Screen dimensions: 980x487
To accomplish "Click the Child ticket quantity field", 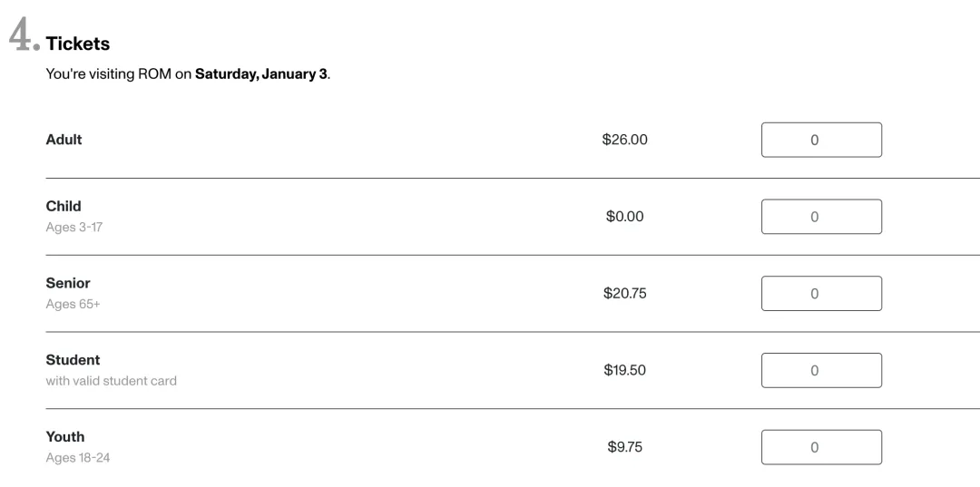I will (x=821, y=217).
